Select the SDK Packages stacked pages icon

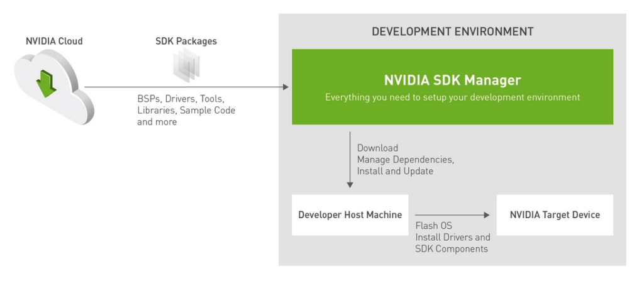186,65
